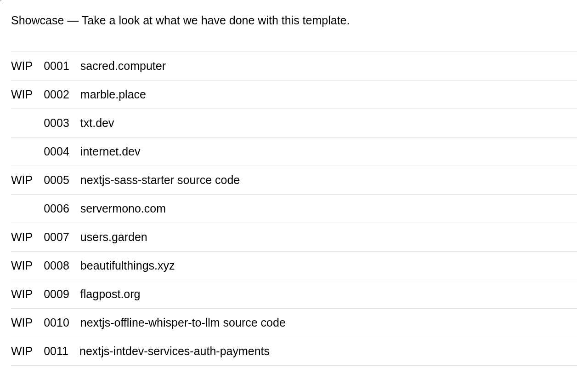Click the Showcase heading text
Image resolution: width=588 pixels, height=368 pixels.
point(37,21)
